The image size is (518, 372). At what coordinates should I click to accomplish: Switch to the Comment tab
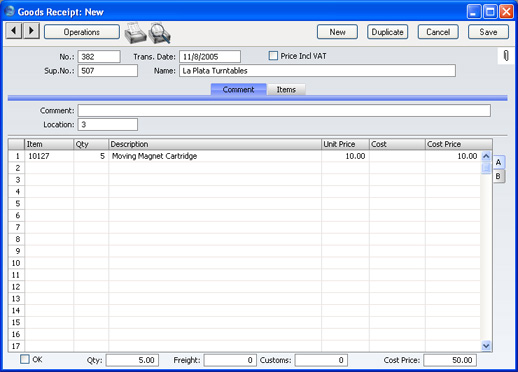click(x=238, y=89)
